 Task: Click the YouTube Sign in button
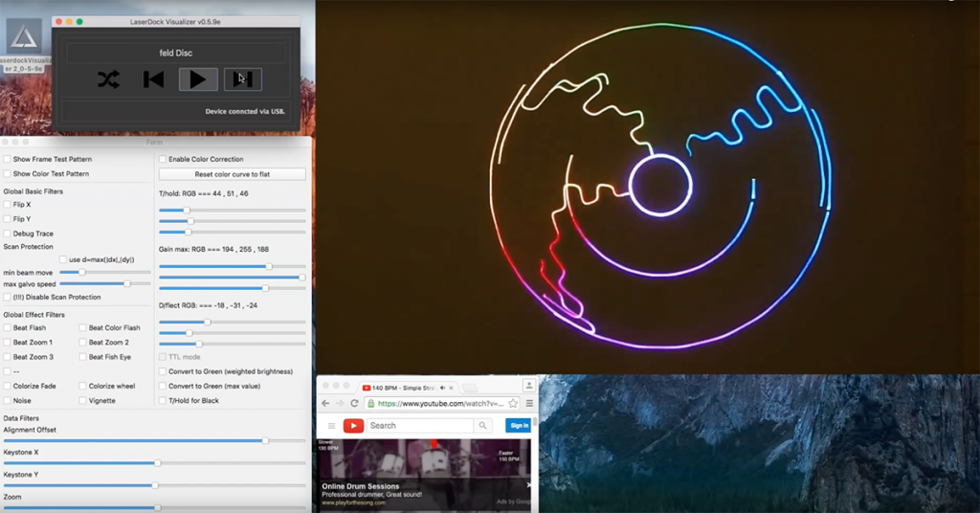pos(519,426)
